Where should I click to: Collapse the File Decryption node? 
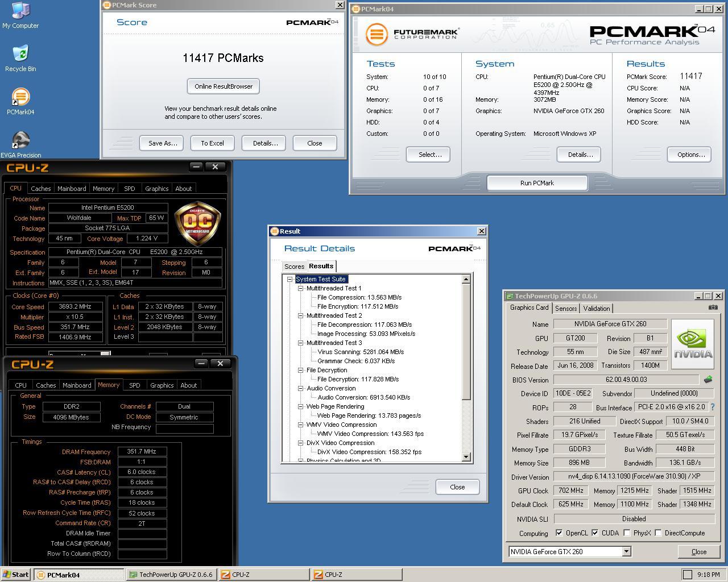(301, 370)
